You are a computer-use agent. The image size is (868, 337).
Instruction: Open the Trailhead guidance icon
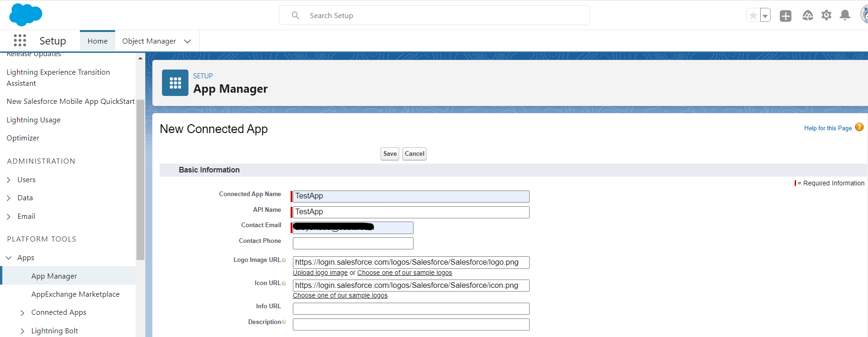[x=808, y=16]
